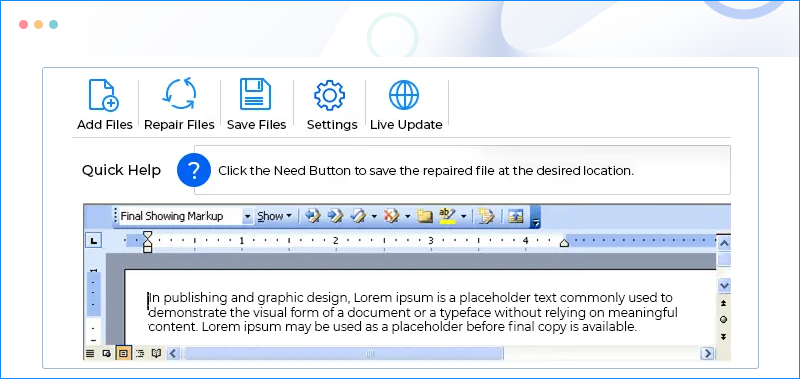Open the Reviewing Toolbar Options arrow
The height and width of the screenshot is (379, 800).
(535, 217)
